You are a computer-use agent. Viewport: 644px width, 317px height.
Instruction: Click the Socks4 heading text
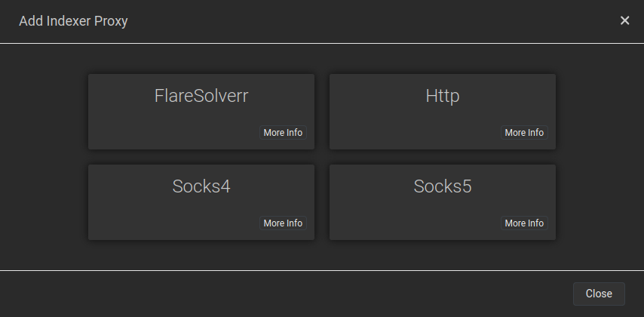[x=201, y=186]
